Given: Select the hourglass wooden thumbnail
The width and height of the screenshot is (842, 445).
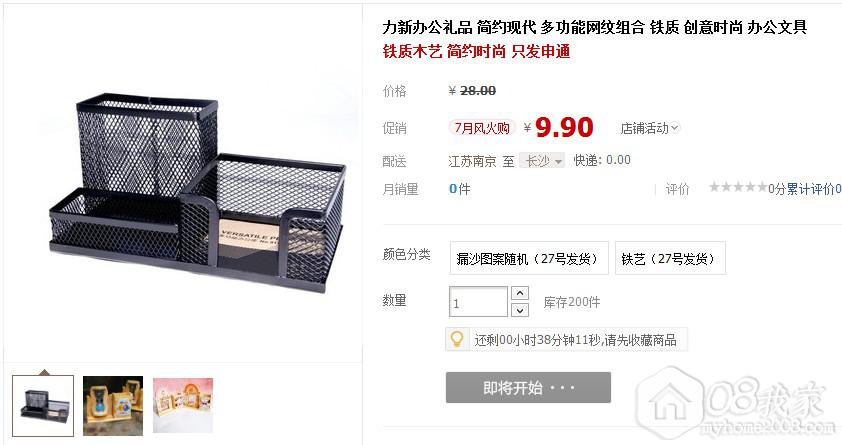Looking at the screenshot, I should 113,406.
